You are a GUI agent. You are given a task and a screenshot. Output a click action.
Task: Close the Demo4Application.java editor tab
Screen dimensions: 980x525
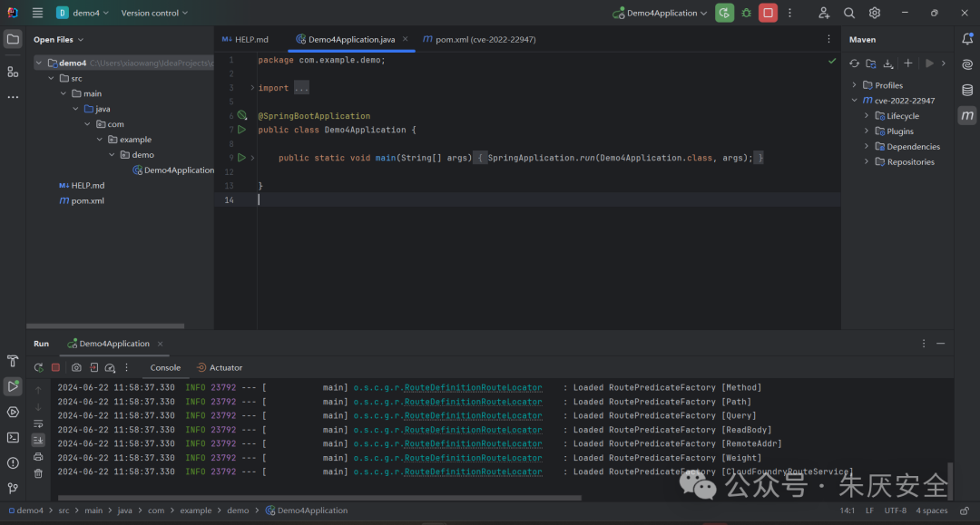(x=405, y=39)
